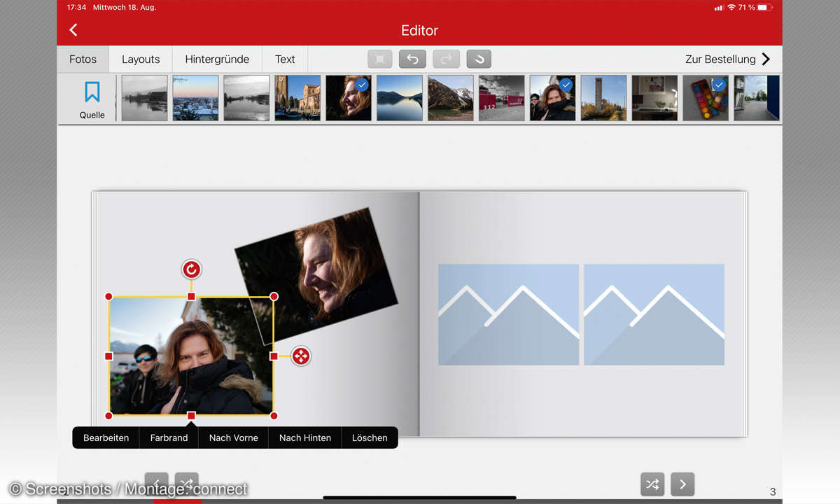The image size is (840, 504).
Task: Tap the Wi-Fi status icon
Action: click(x=731, y=7)
